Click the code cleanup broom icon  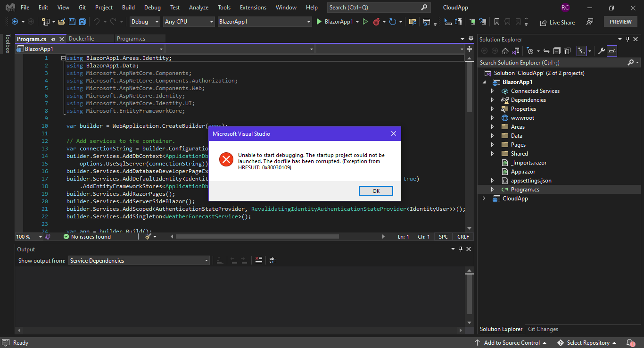[148, 237]
